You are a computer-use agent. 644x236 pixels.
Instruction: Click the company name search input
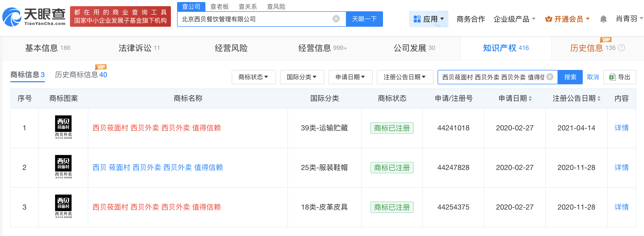[x=255, y=19]
